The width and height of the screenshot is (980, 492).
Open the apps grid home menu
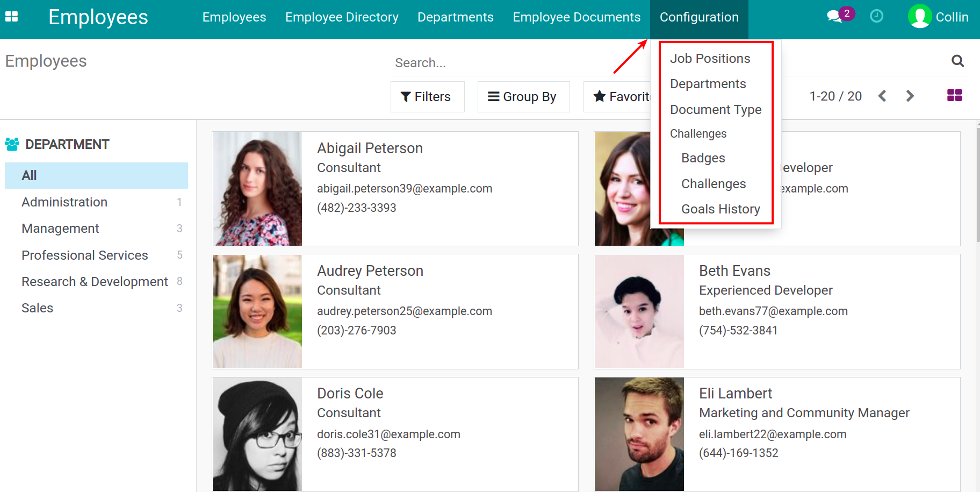pos(11,17)
